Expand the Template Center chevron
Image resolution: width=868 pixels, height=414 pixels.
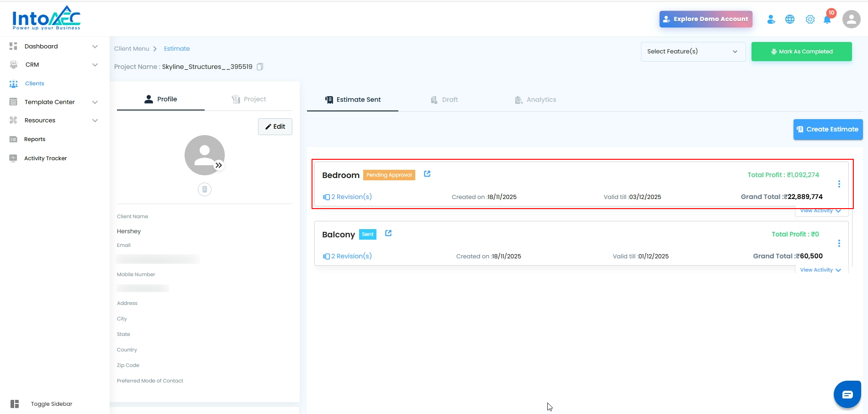(95, 102)
